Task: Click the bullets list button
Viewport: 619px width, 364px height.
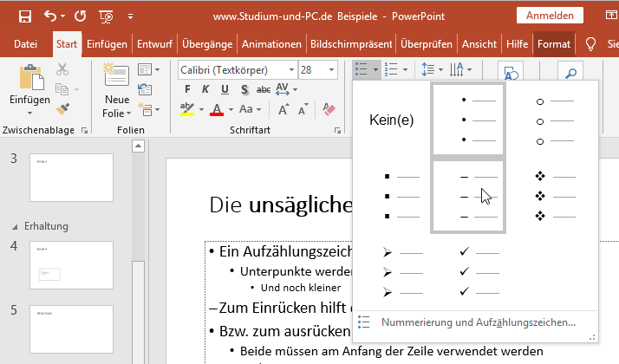Action: pyautogui.click(x=362, y=69)
